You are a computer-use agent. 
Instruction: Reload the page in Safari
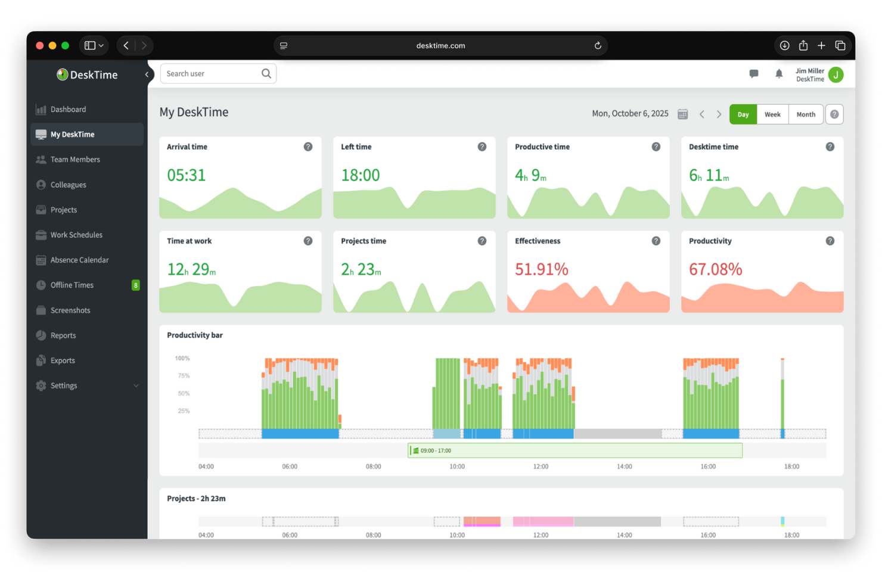pos(598,45)
